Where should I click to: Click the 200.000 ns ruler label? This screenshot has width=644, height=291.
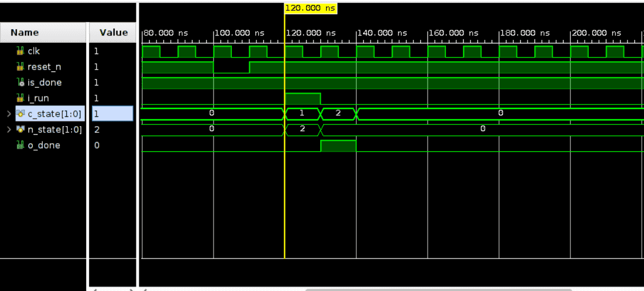597,33
